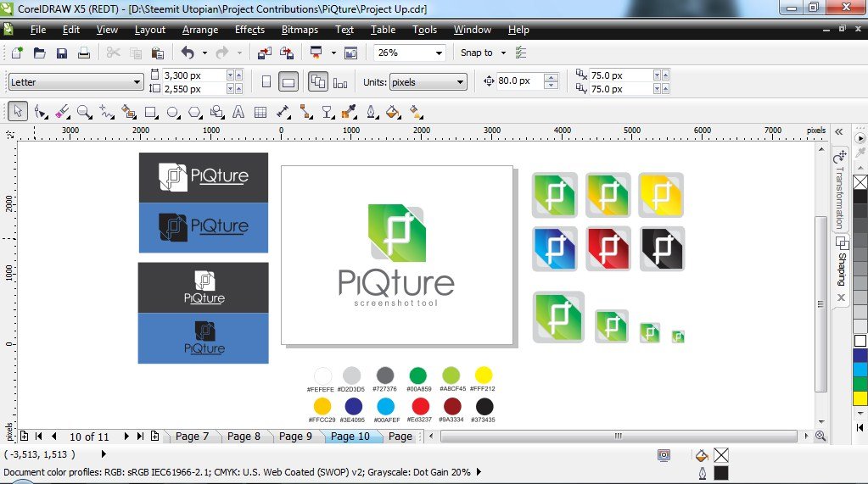Select the Interactive Fill tool
The image size is (868, 484).
pyautogui.click(x=416, y=112)
